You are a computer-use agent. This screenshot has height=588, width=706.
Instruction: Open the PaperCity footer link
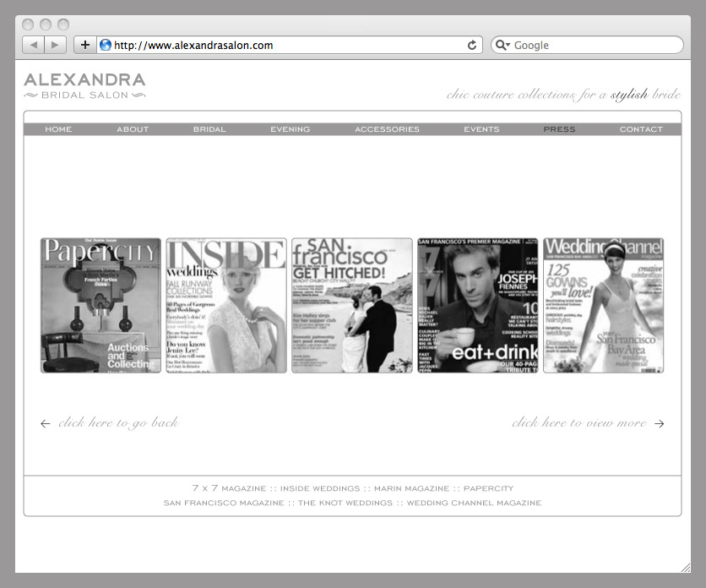[x=488, y=488]
